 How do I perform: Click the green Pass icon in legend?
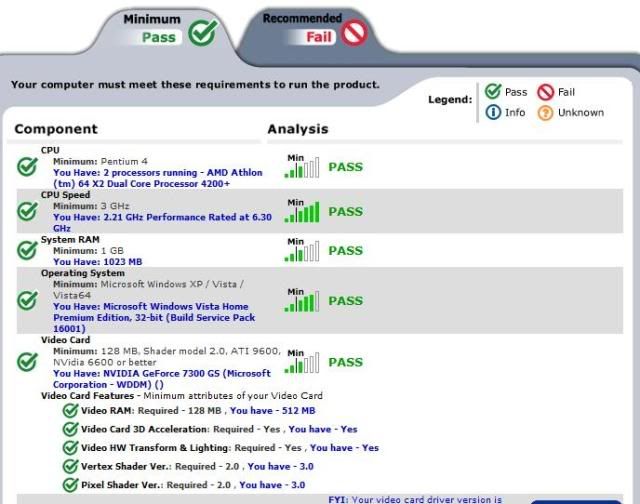pyautogui.click(x=493, y=92)
